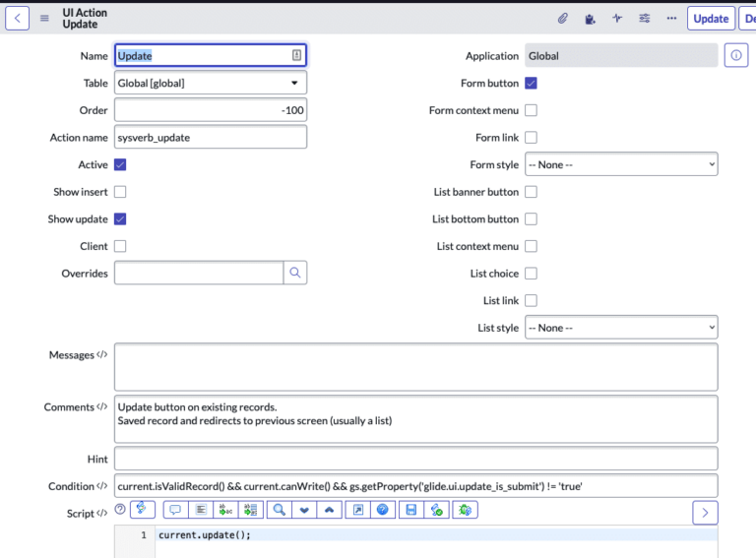Screen dimensions: 756x558
Task: Click into the Comments text area
Action: 416,419
